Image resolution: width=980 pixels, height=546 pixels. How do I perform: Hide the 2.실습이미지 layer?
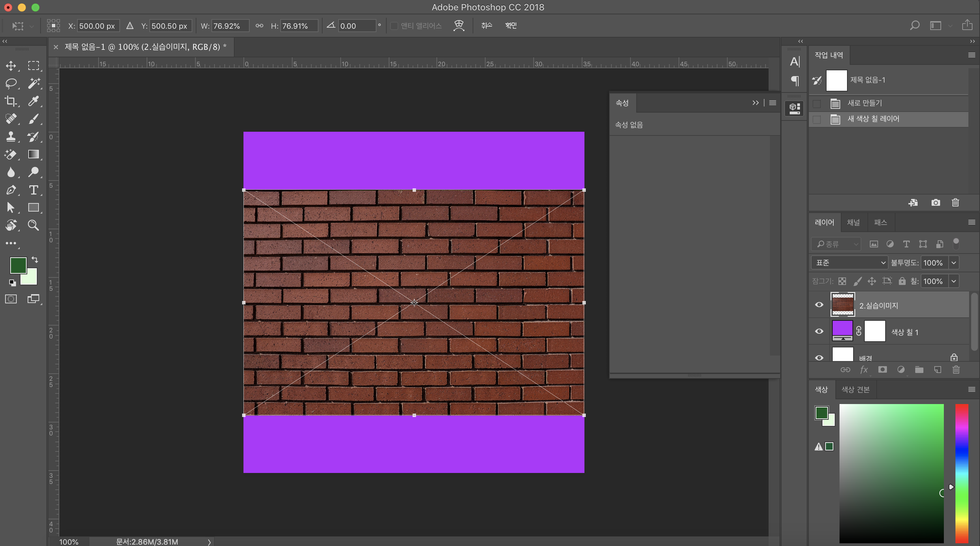coord(819,305)
